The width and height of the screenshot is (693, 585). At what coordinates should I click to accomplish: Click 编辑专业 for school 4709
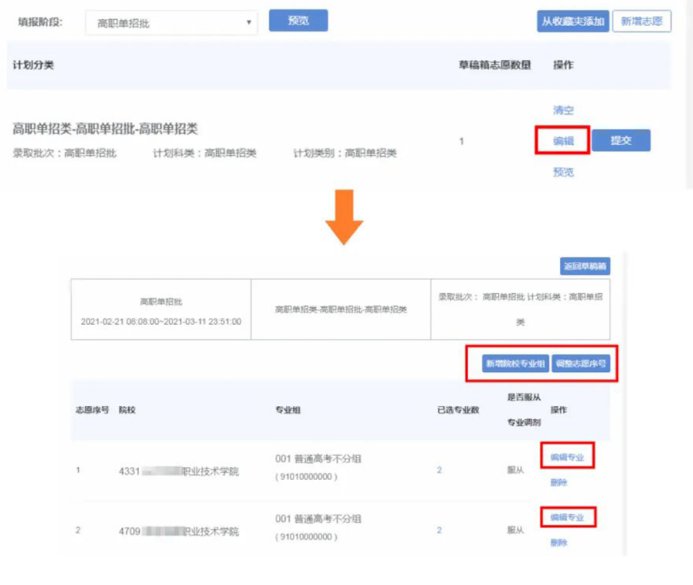tap(566, 517)
